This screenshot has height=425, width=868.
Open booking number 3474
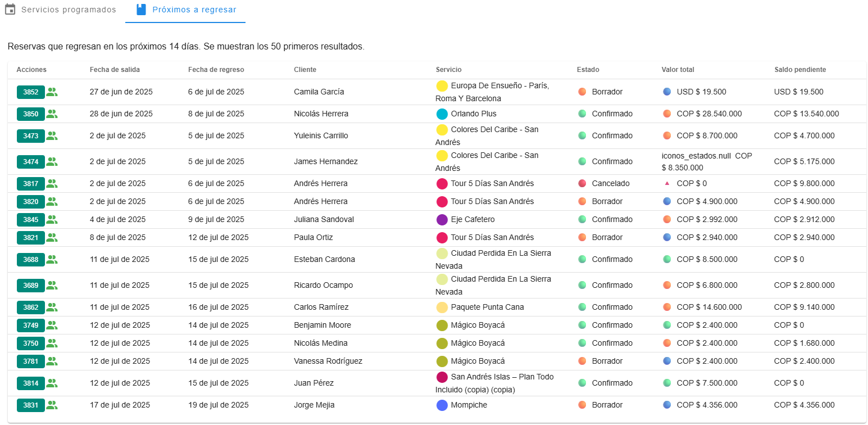(30, 162)
